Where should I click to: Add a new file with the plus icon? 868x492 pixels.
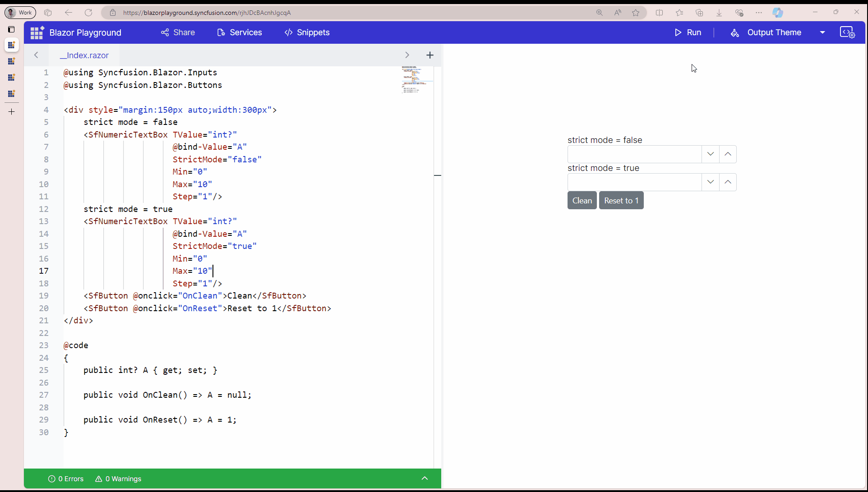[x=429, y=55]
